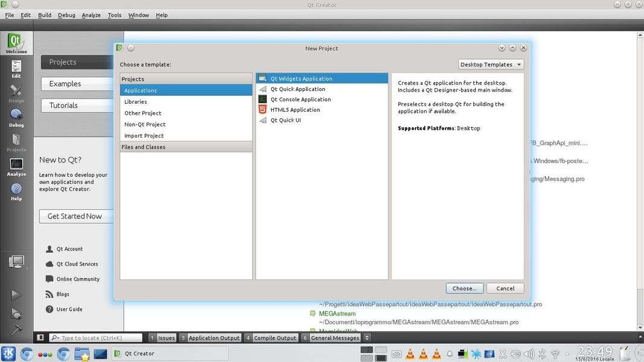Image resolution: width=644 pixels, height=362 pixels.
Task: Select Qt Quick Application template
Action: click(322, 89)
